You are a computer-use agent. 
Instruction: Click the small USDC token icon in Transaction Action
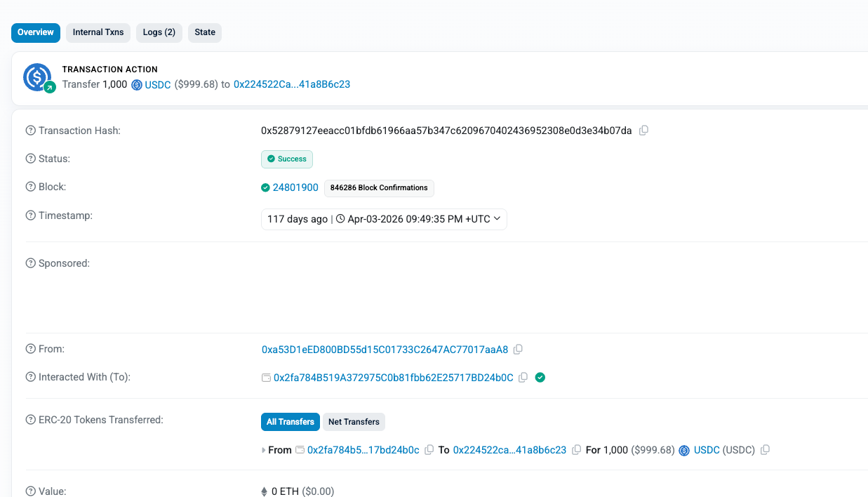(137, 85)
